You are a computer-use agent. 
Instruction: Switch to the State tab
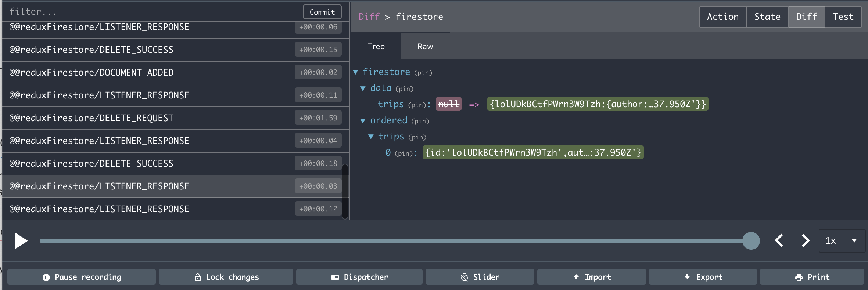767,17
